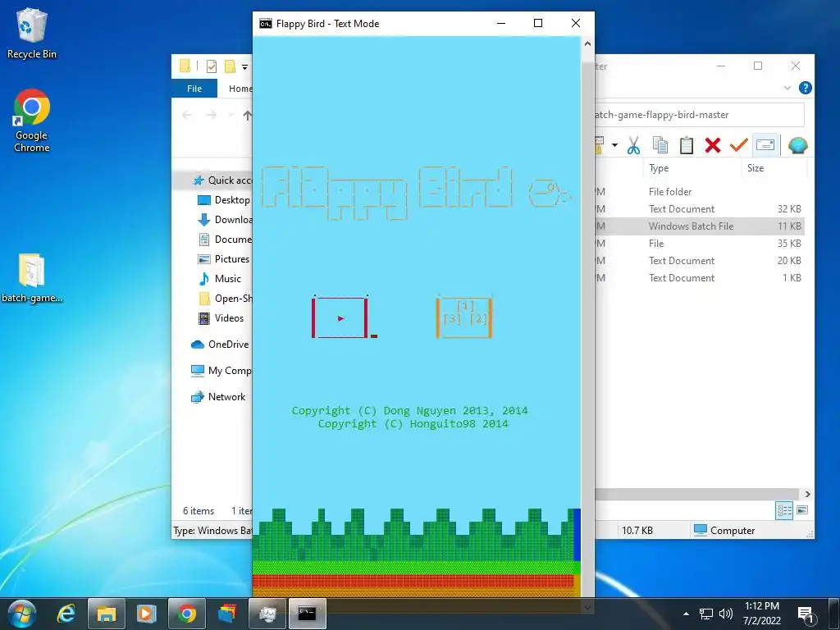This screenshot has width=840, height=630.
Task: Open the Open-Sh folder in navigation pane
Action: (x=225, y=299)
